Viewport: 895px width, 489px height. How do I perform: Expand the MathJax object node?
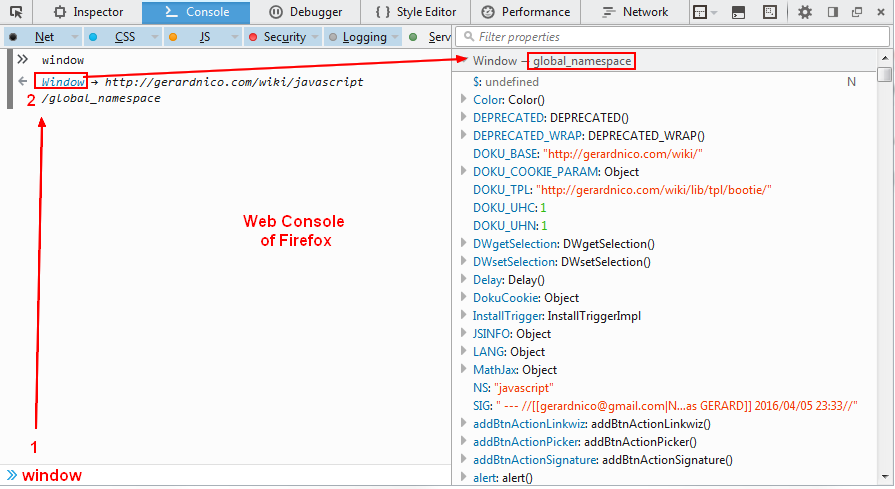tap(463, 370)
